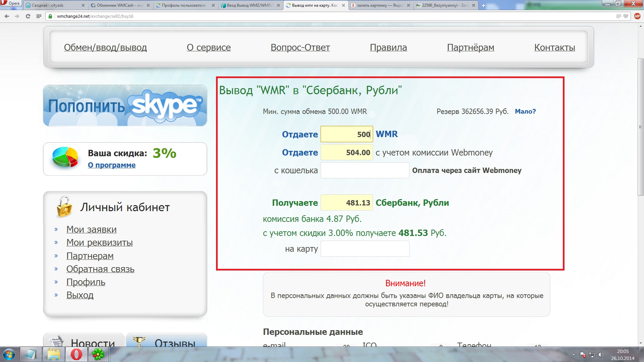Close the 'Ввод Вывод WMZ/WMR' tab
Viewport: 644px width, 362px height.
[278, 5]
